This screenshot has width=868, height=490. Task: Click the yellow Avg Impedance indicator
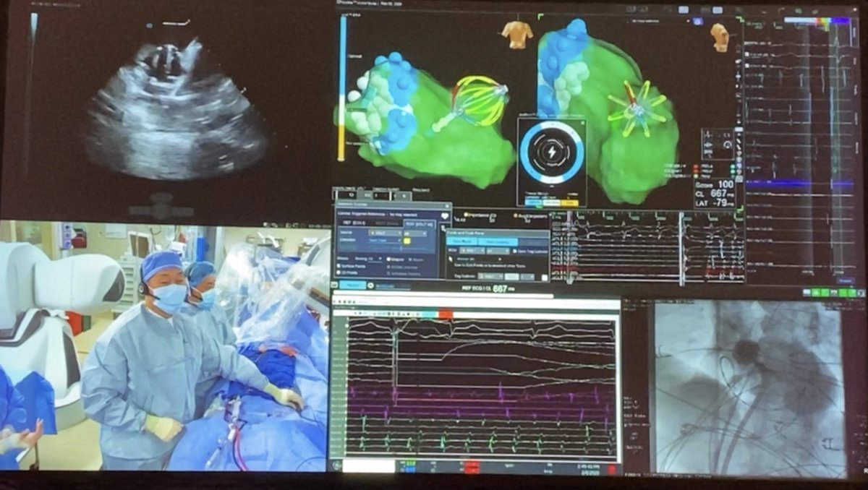516,215
